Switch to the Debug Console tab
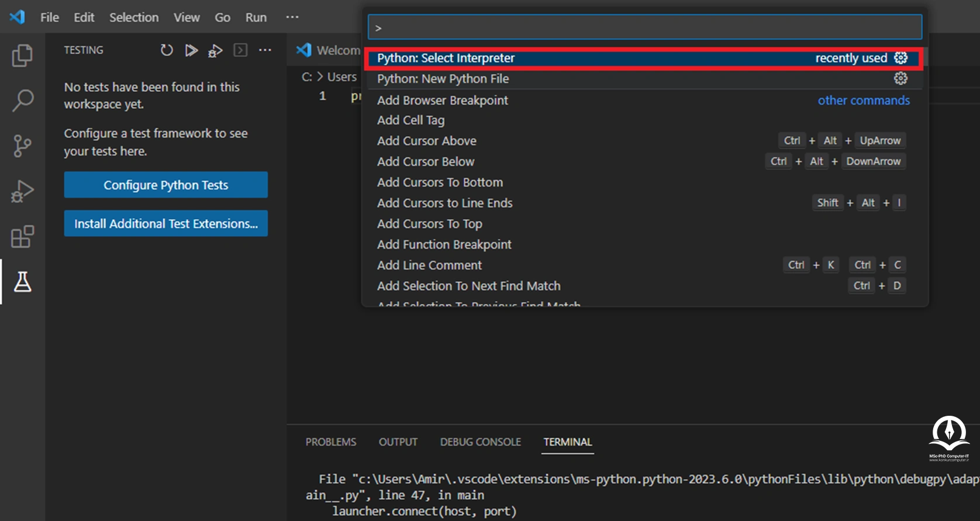Image resolution: width=980 pixels, height=521 pixels. 481,442
